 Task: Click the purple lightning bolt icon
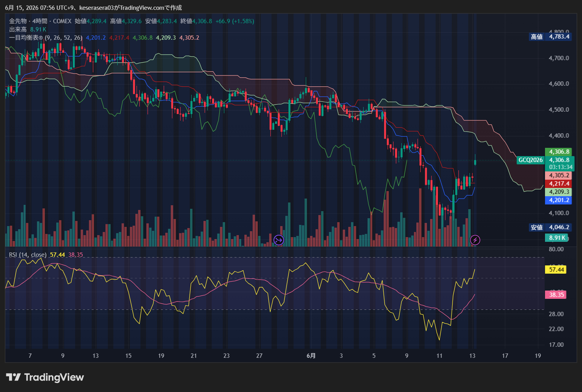point(475,240)
